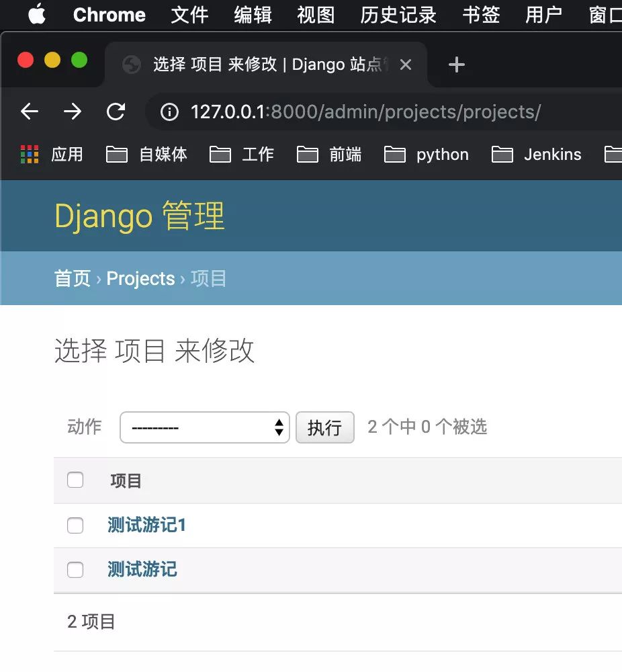Open the 历史记录 menu in menu bar

(x=398, y=14)
